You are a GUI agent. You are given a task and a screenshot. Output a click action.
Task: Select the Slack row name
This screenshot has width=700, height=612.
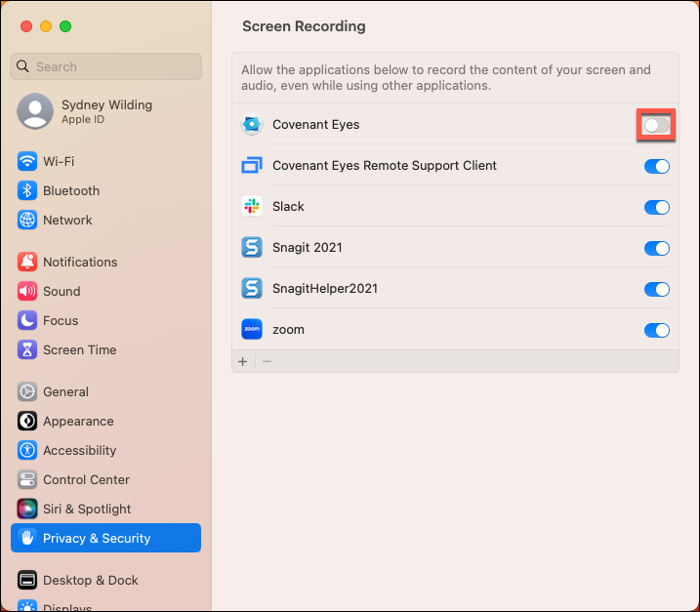click(x=288, y=206)
